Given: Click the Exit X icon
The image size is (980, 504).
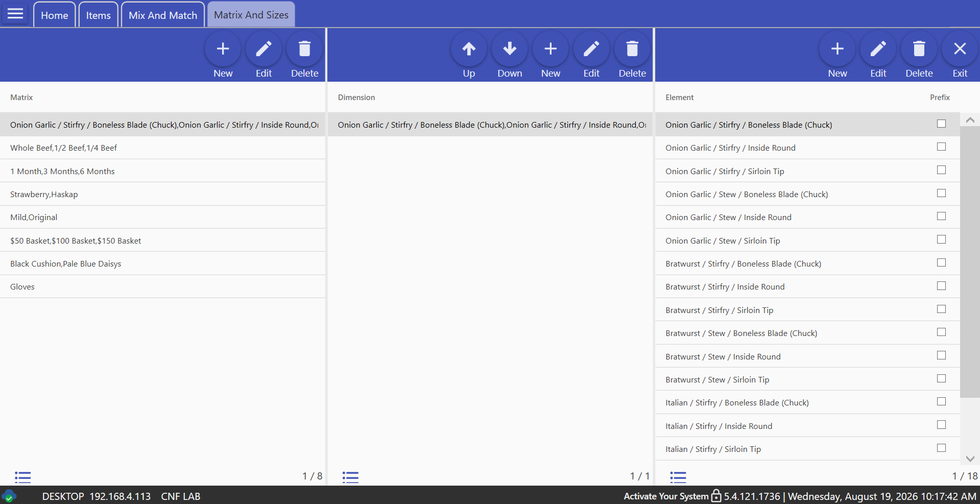Looking at the screenshot, I should click(960, 49).
